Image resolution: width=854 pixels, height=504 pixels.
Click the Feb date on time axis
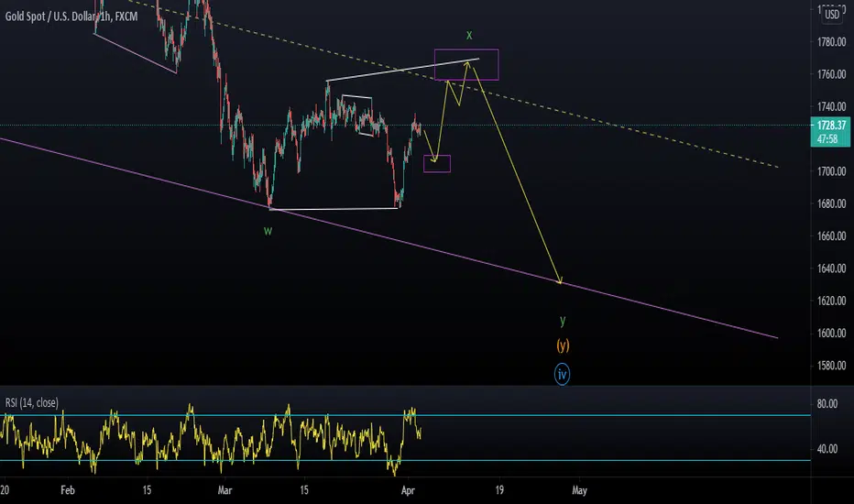(68, 490)
